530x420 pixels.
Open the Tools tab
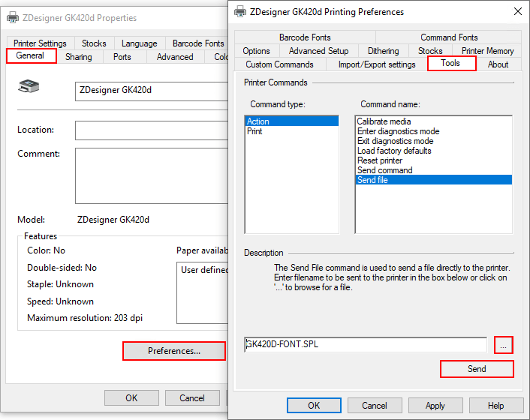[x=452, y=63]
